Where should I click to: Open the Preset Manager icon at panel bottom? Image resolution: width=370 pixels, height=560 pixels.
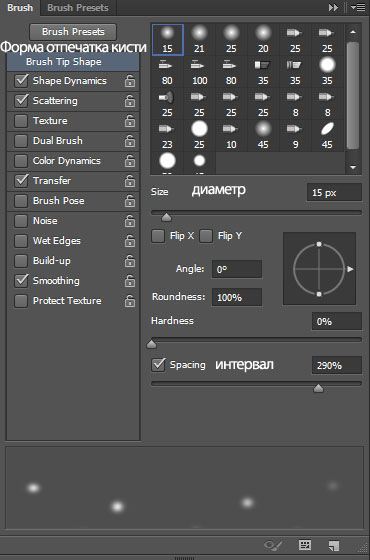[x=305, y=545]
